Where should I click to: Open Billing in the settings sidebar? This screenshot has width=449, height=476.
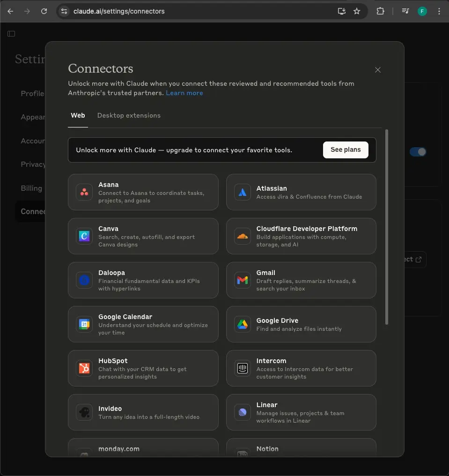31,188
